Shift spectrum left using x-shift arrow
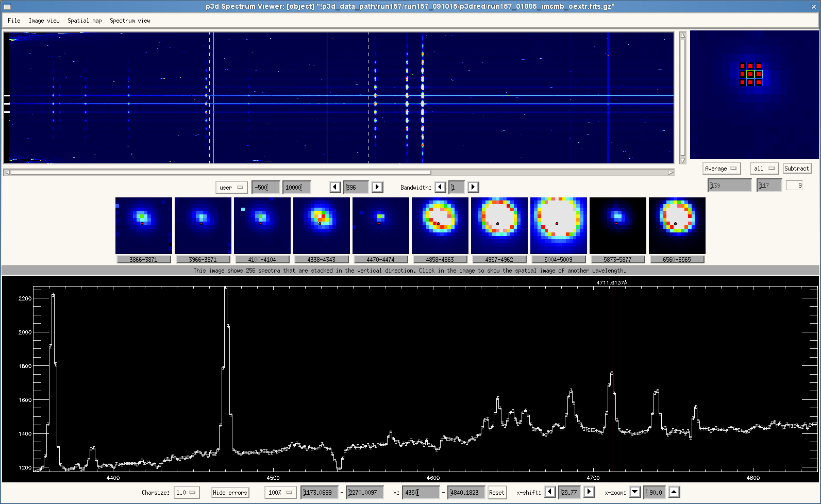This screenshot has width=821, height=504. 550,492
